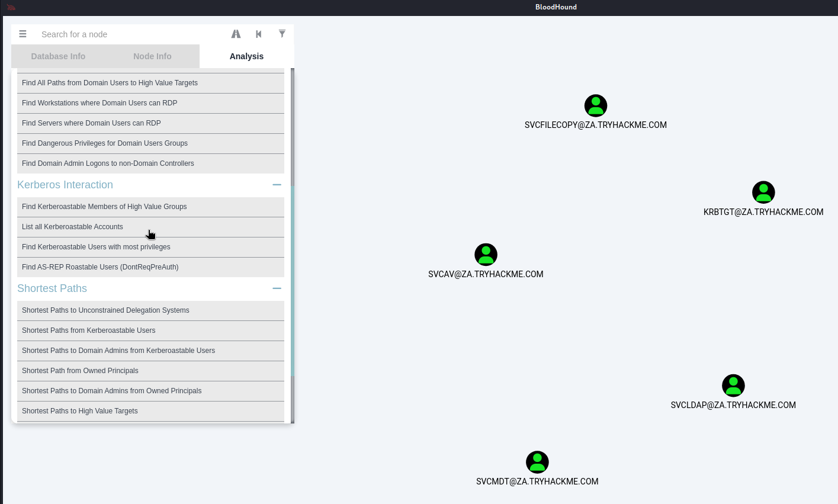Click the SVCMDT@ZA.TRYHACKME.COM label

click(537, 481)
